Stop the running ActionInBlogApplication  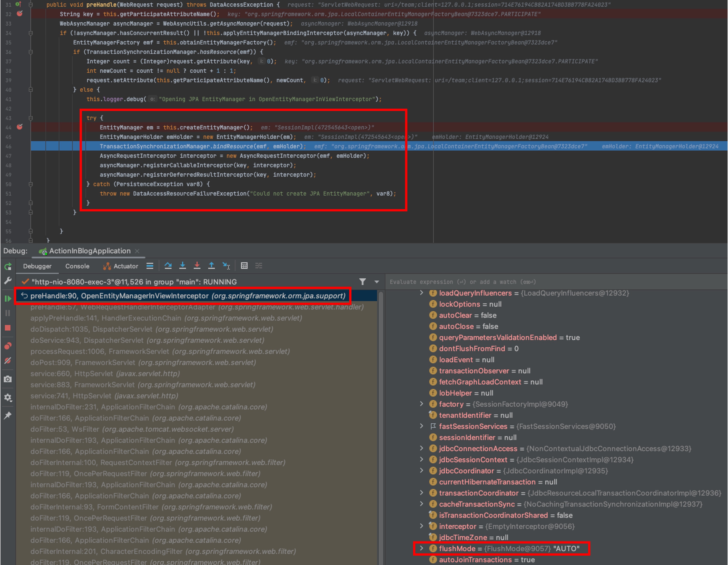pyautogui.click(x=8, y=328)
